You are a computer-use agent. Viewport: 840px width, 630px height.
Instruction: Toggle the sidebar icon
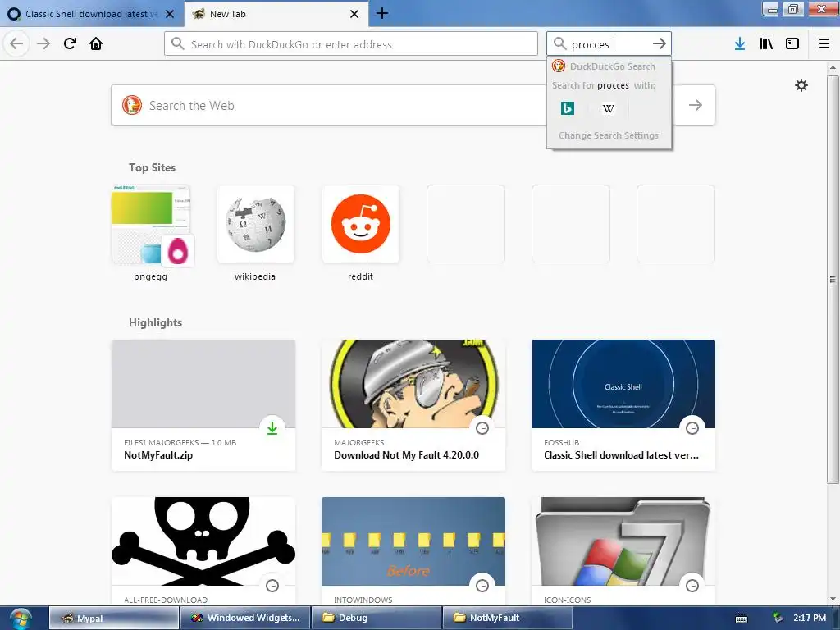792,43
